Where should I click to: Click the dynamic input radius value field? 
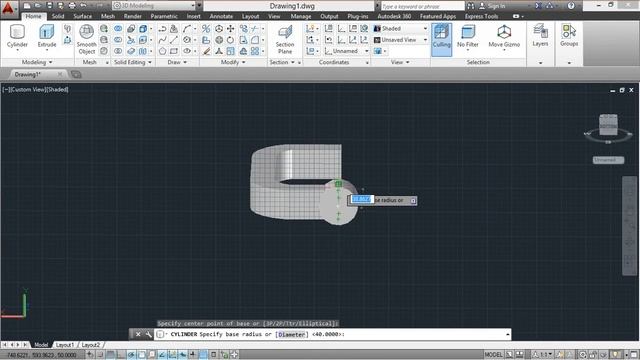[x=362, y=199]
